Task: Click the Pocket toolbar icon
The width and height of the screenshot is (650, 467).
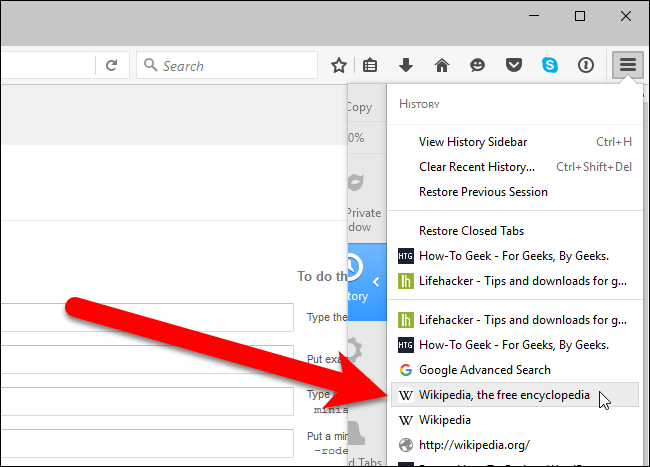Action: coord(514,65)
